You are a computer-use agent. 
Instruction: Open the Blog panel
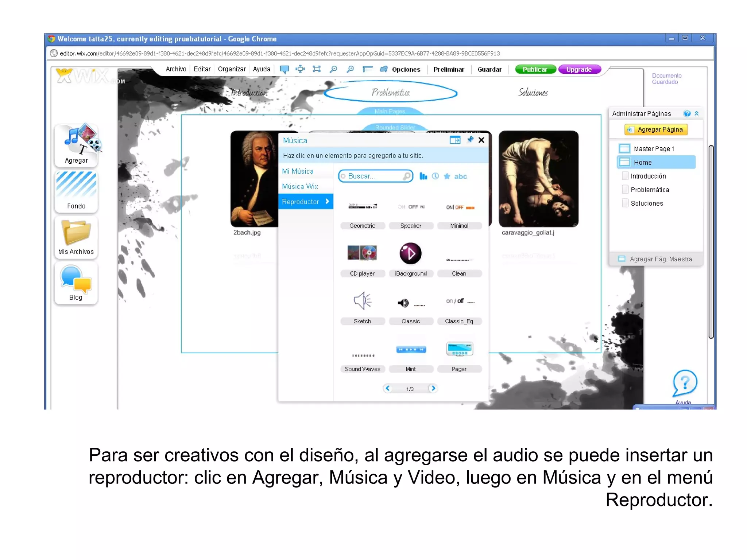tap(76, 283)
